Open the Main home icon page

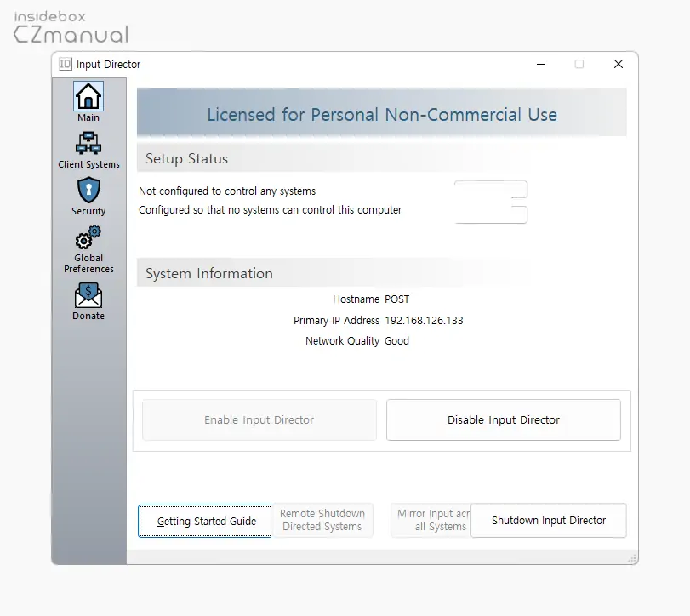pyautogui.click(x=88, y=97)
